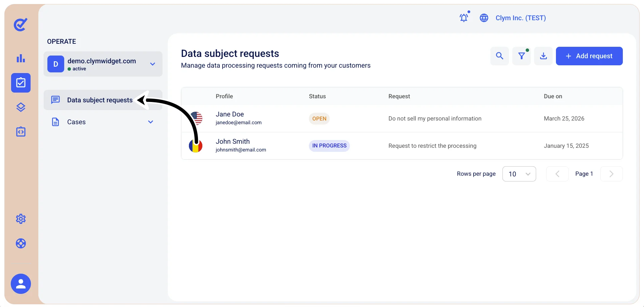Open settings gear in sidebar
This screenshot has height=307, width=644.
pyautogui.click(x=21, y=219)
